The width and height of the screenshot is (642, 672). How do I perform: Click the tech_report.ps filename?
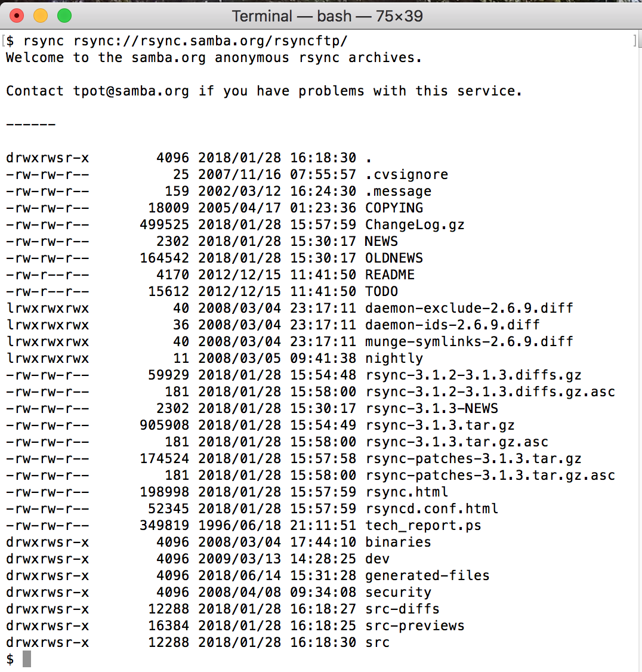(x=423, y=526)
